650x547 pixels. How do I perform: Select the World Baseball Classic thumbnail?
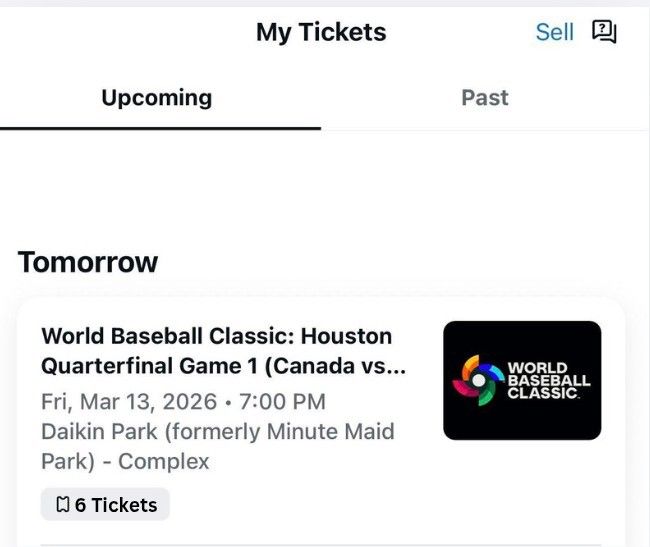[x=522, y=380]
